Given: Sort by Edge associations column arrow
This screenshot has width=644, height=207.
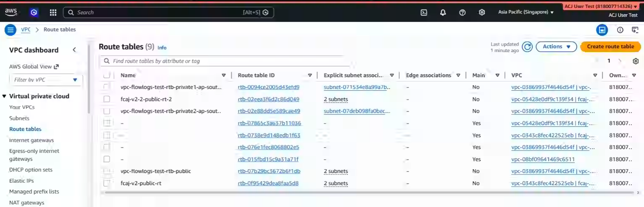Looking at the screenshot, I should 458,76.
